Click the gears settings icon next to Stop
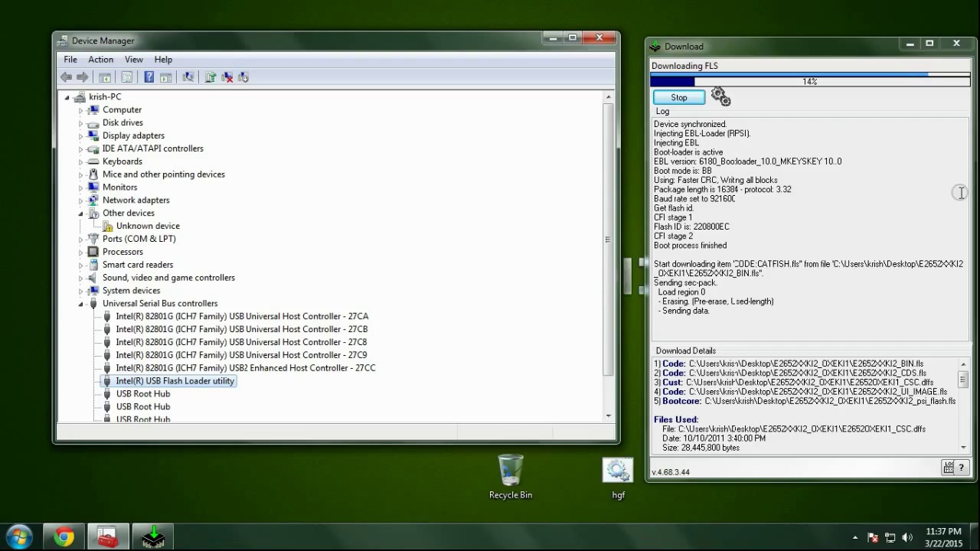980x551 pixels. pos(720,96)
